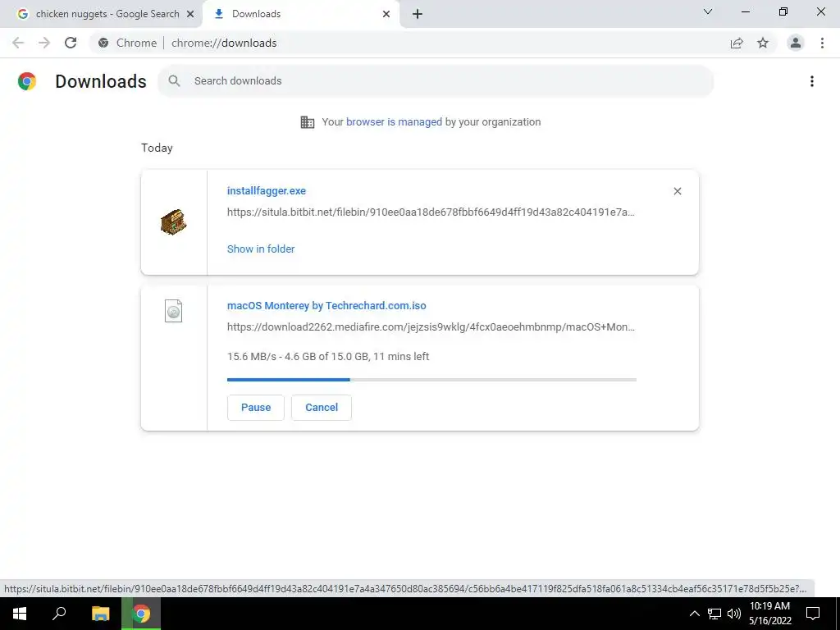The width and height of the screenshot is (840, 630).
Task: Open a new tab with plus button
Action: point(418,14)
